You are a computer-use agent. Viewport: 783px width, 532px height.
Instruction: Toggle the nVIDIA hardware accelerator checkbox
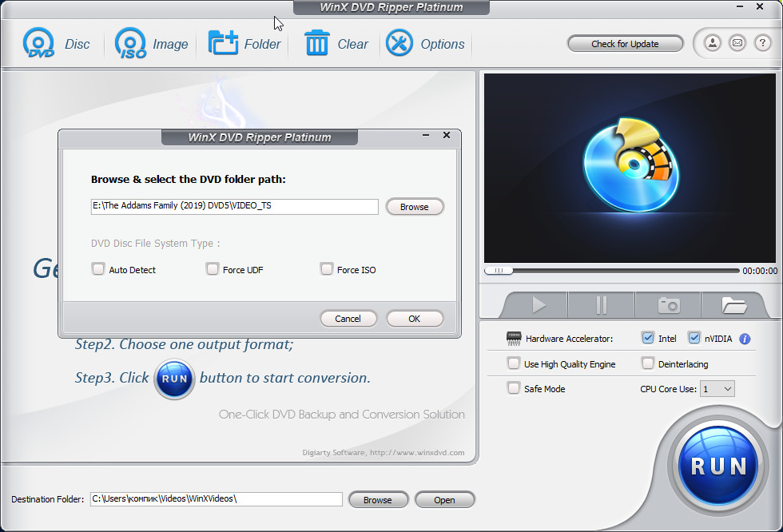click(694, 339)
